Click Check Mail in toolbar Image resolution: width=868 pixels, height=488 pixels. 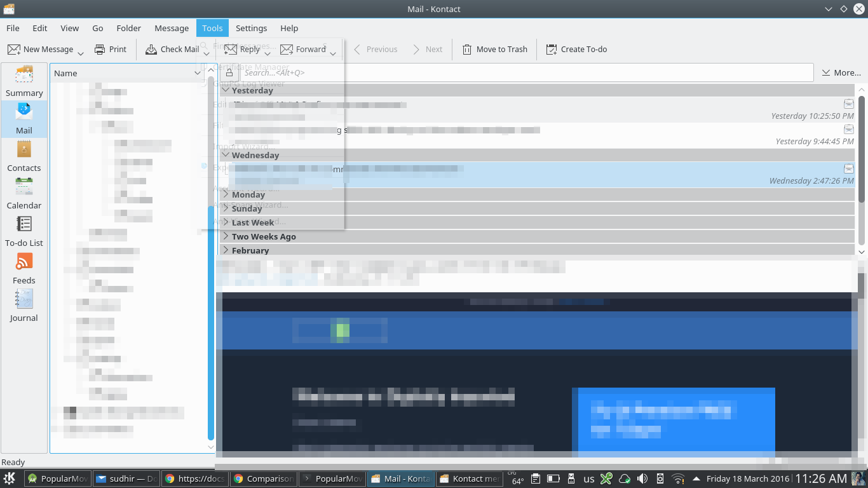[x=172, y=49]
